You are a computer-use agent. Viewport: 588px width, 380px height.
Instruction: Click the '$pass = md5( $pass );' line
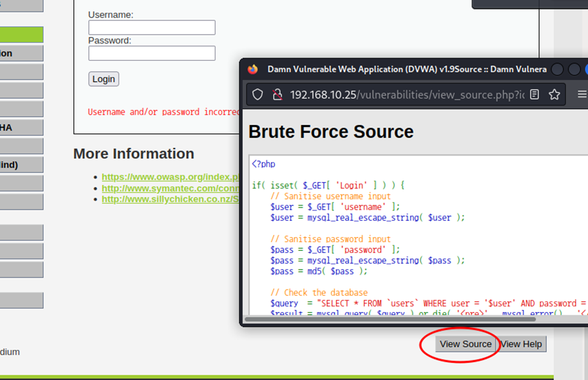[319, 271]
